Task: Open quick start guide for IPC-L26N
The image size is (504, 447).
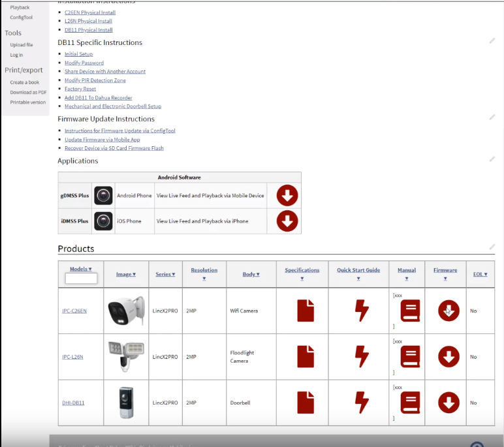Action: 362,357
